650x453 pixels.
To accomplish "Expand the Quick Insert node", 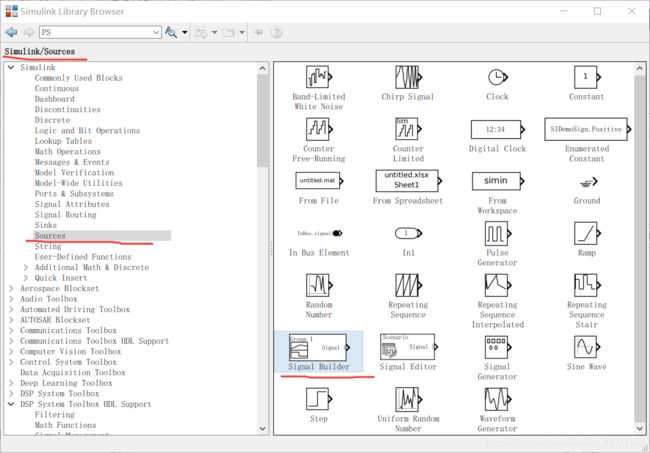I will pyautogui.click(x=26, y=278).
